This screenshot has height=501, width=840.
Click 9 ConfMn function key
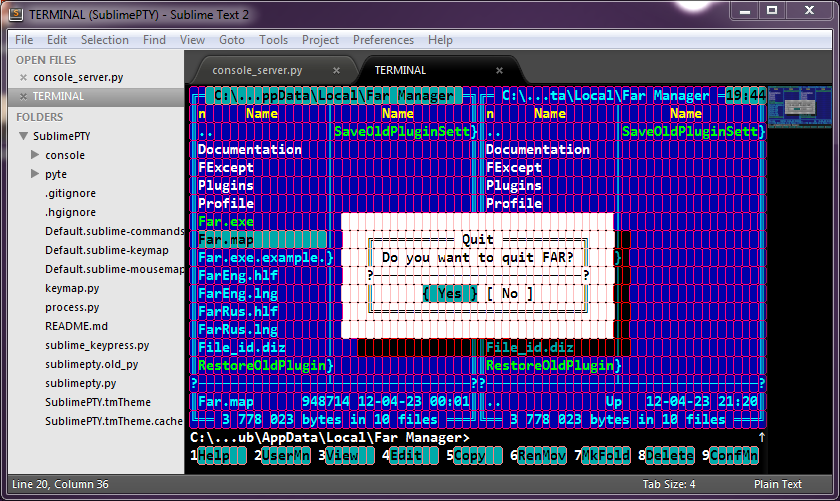click(730, 455)
